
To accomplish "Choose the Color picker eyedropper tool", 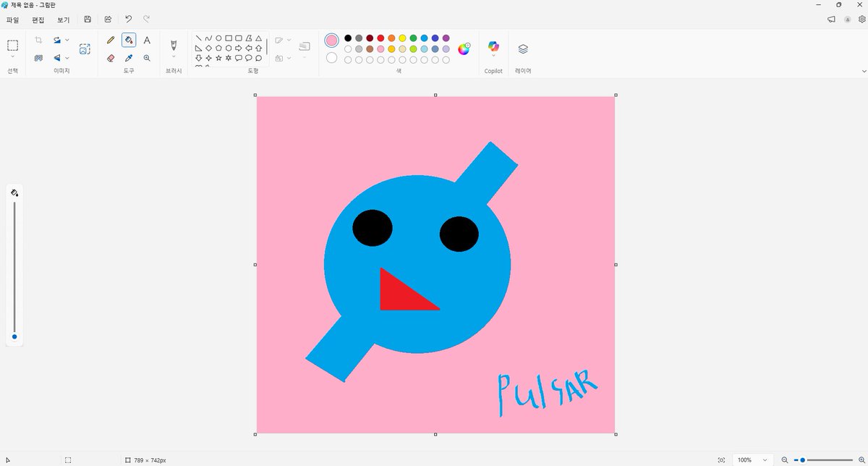I will (x=128, y=58).
